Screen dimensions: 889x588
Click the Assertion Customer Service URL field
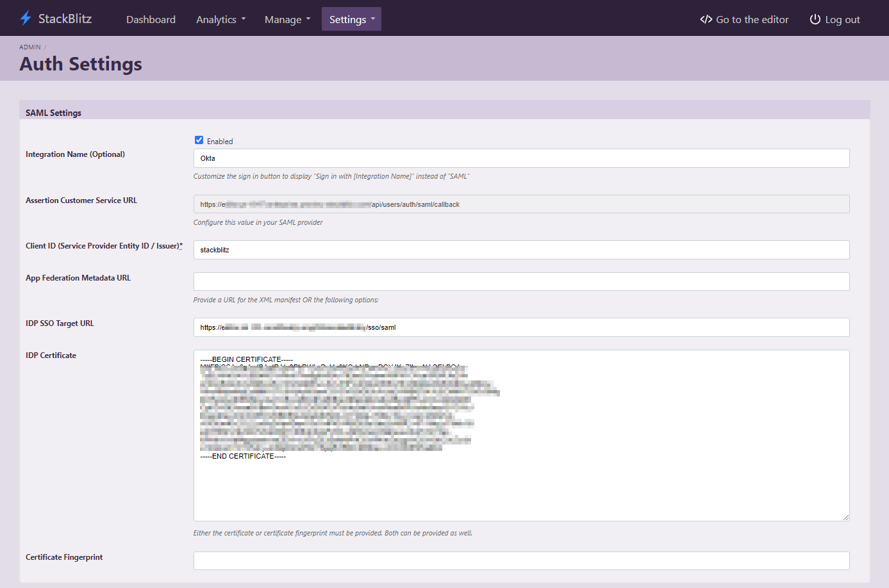click(521, 204)
